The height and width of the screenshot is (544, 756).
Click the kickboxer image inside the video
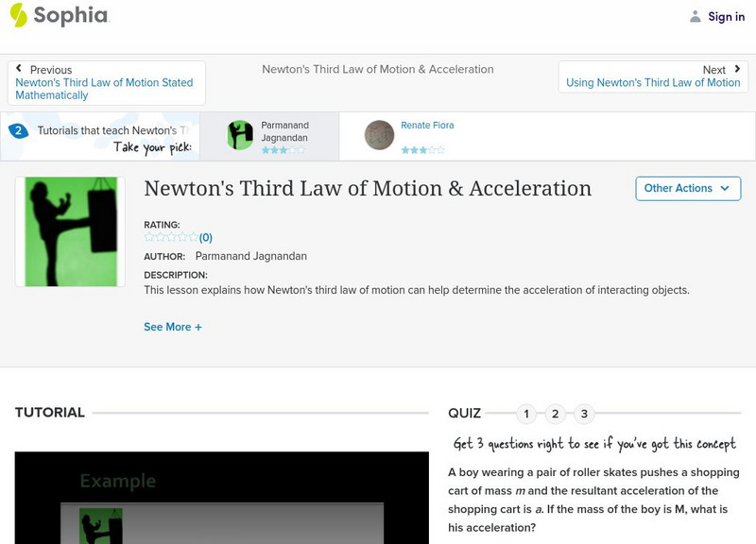point(101,526)
